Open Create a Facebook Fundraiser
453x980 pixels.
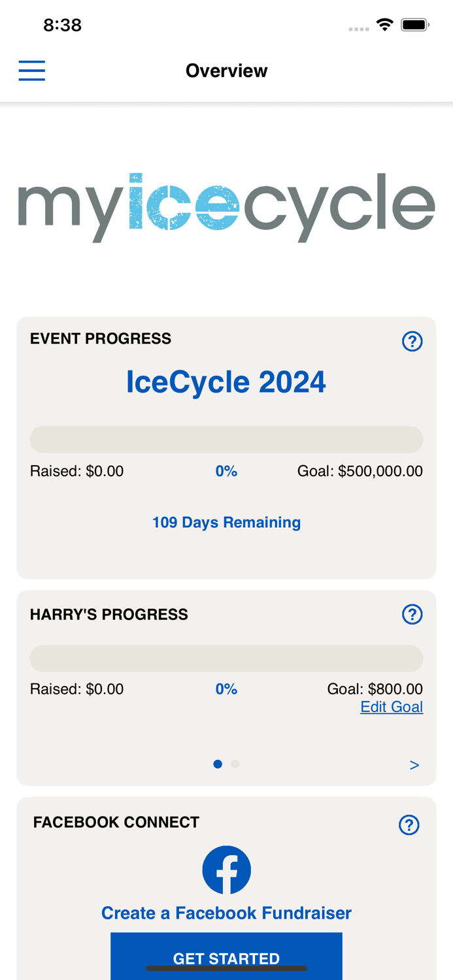tap(227, 912)
